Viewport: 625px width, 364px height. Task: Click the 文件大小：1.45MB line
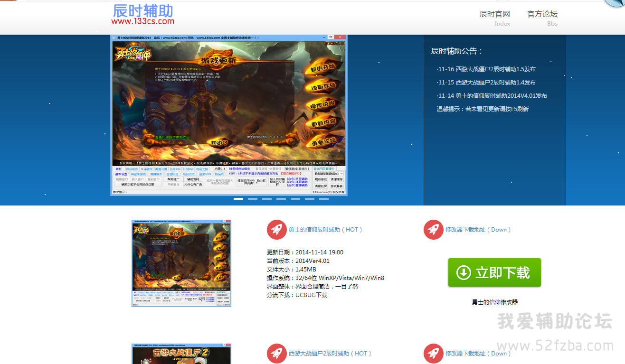pos(292,270)
